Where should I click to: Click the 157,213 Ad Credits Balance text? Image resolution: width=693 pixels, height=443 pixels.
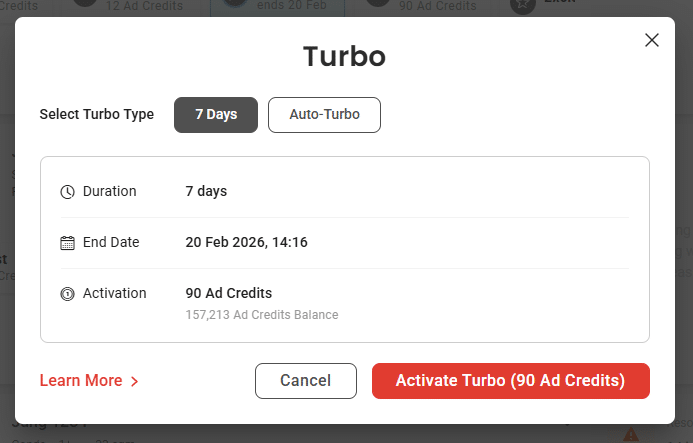262,315
